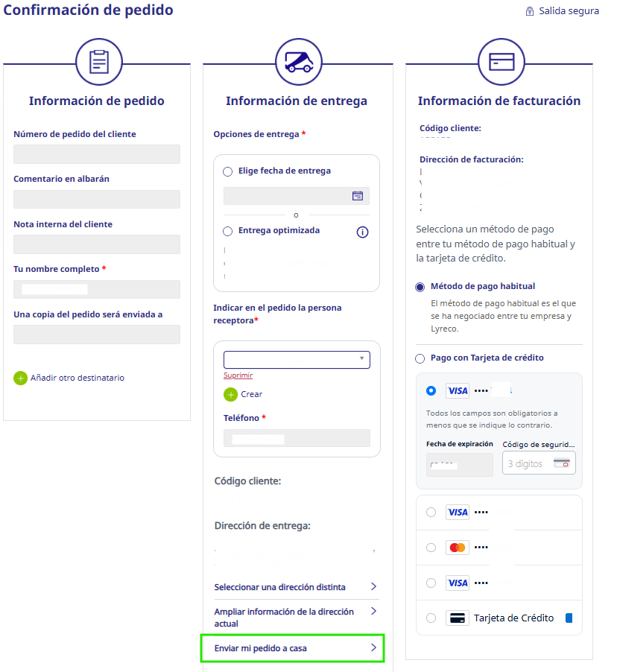Select the Elige fecha de entrega option
The width and height of the screenshot is (617, 672).
click(228, 171)
